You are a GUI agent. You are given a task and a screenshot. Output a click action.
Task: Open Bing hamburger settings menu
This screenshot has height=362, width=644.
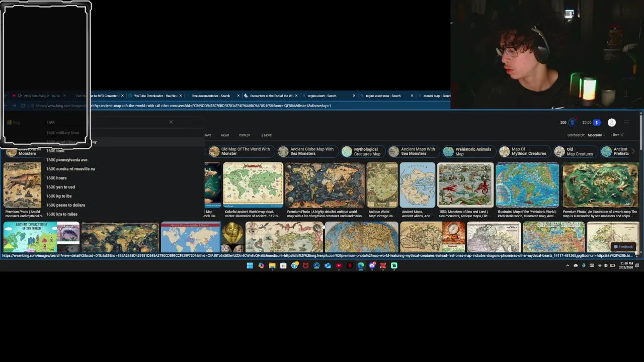pyautogui.click(x=626, y=122)
